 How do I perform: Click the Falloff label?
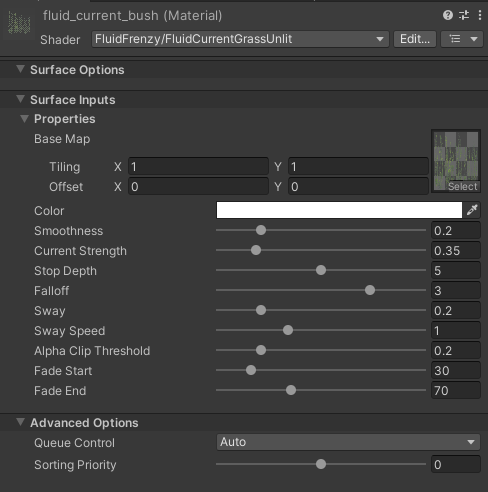[x=51, y=291]
